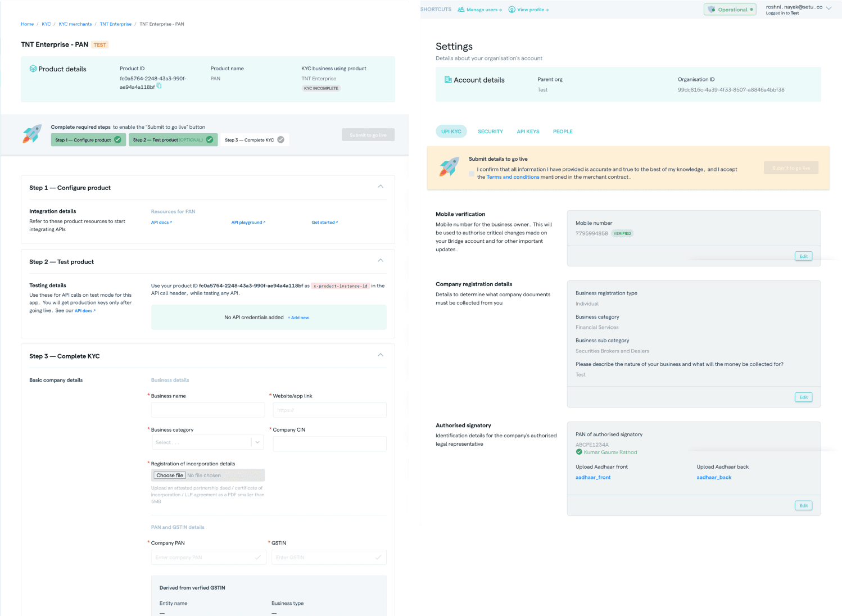
Task: Click the Organisation ID value 99dc816c
Action: [x=731, y=89]
